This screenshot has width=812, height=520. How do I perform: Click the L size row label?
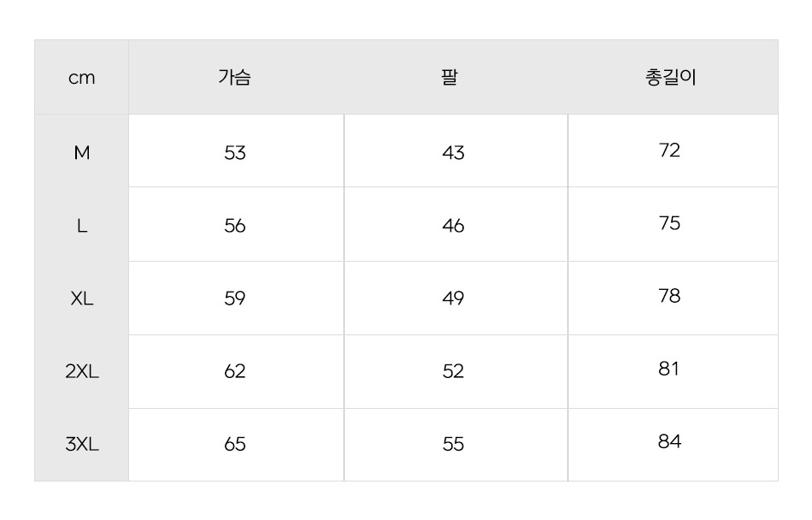coord(82,226)
